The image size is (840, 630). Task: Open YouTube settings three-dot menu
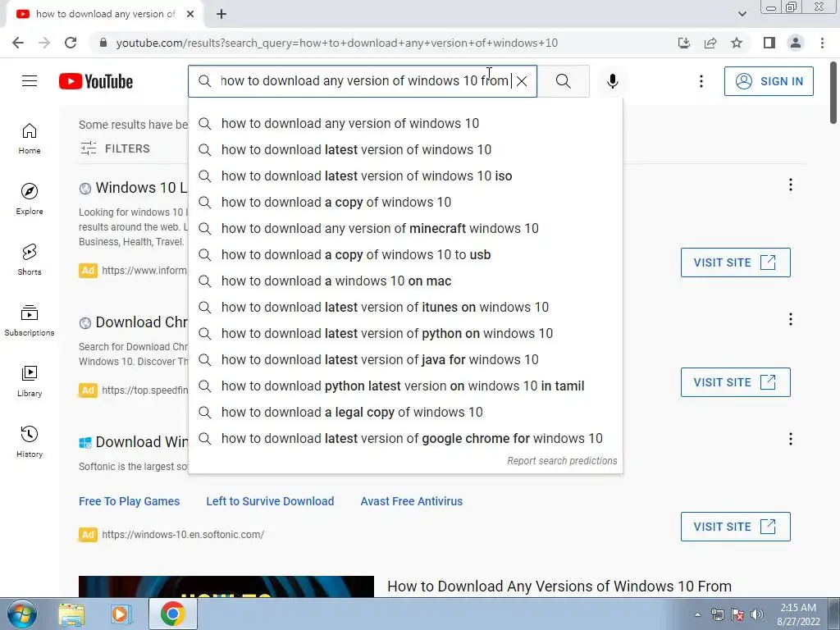tap(701, 81)
